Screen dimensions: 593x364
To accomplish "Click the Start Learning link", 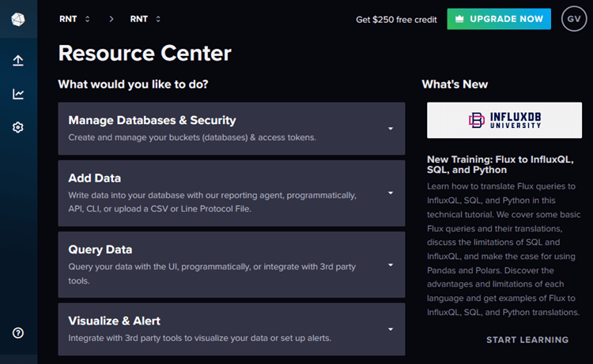I will pos(527,340).
